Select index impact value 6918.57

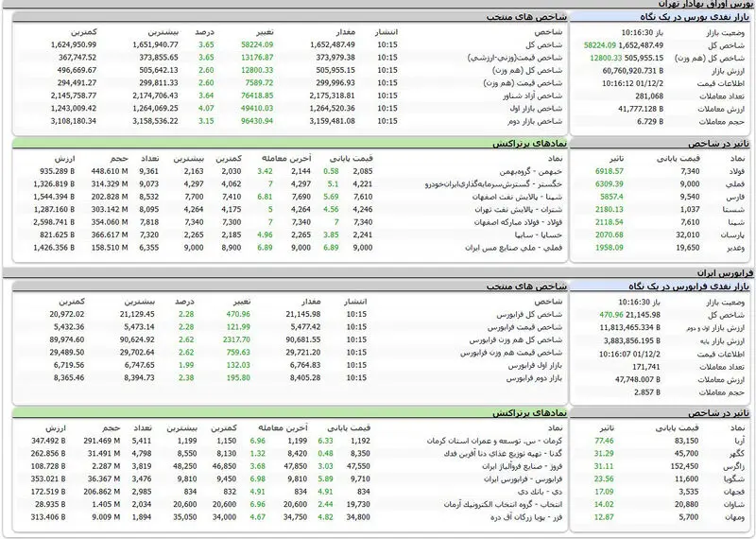click(609, 171)
